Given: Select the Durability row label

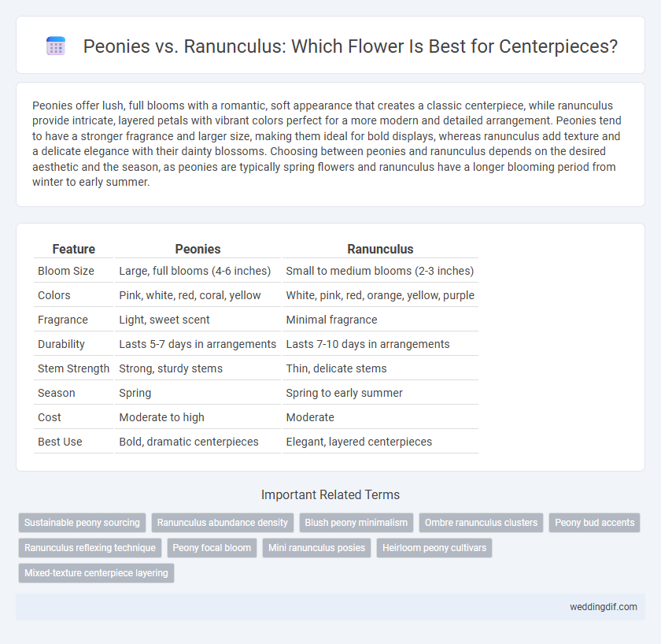Looking at the screenshot, I should [61, 344].
